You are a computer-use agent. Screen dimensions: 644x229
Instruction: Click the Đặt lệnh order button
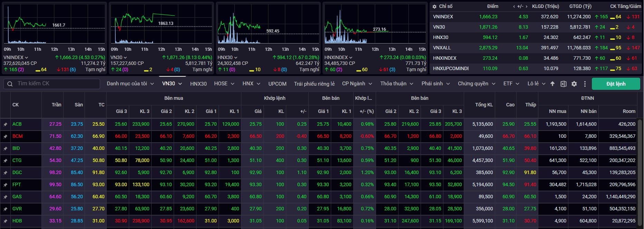[616, 84]
